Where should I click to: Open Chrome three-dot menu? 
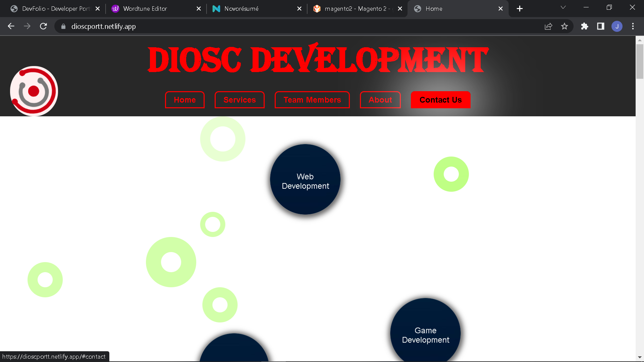pyautogui.click(x=633, y=26)
